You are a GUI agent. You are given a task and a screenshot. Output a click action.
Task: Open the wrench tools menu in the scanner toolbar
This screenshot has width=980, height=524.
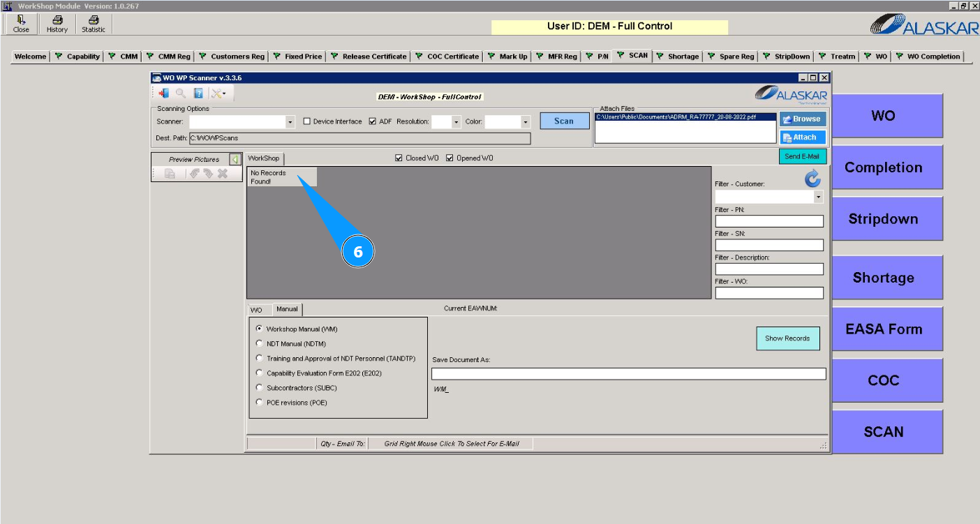(x=218, y=93)
